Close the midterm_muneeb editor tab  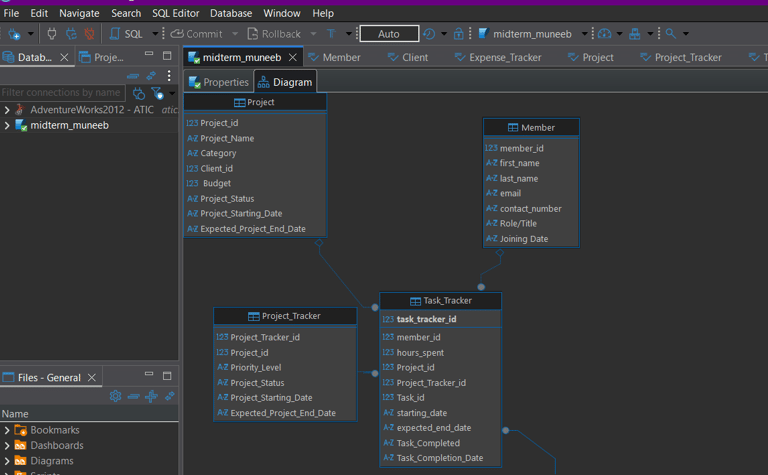(293, 57)
